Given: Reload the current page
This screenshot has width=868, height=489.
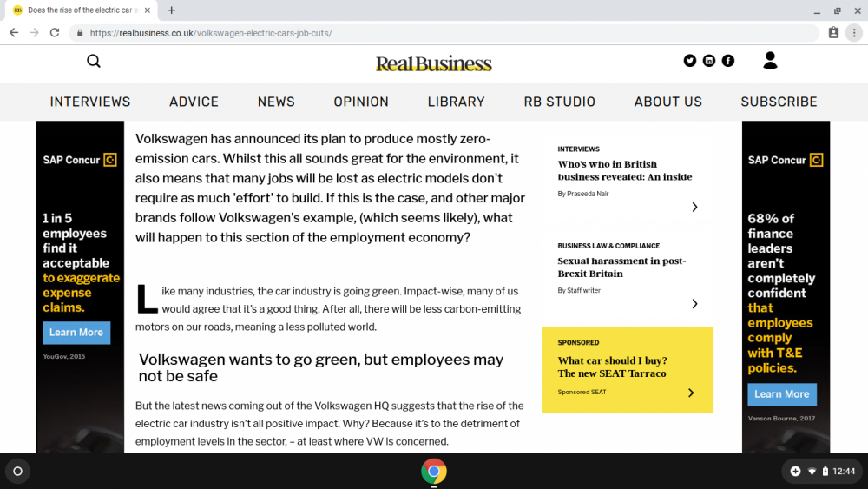Looking at the screenshot, I should point(54,33).
